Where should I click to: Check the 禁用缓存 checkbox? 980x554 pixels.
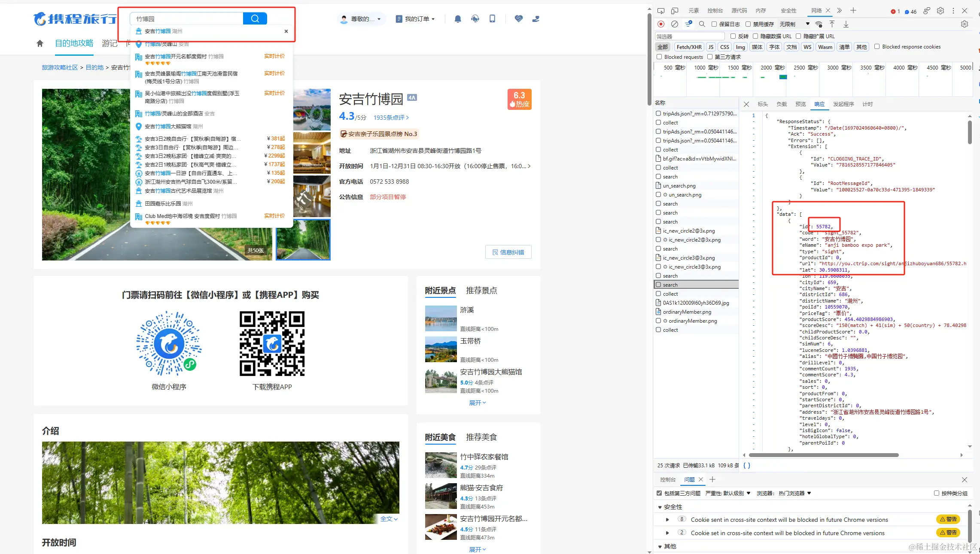(x=748, y=24)
